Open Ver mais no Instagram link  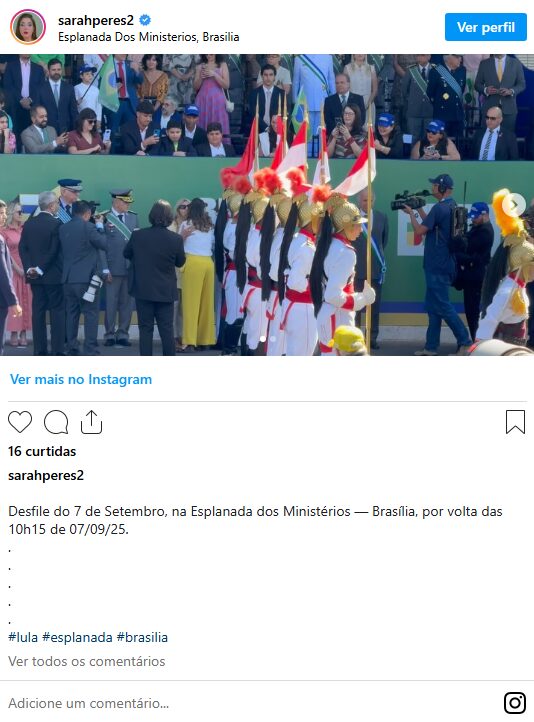[81, 379]
